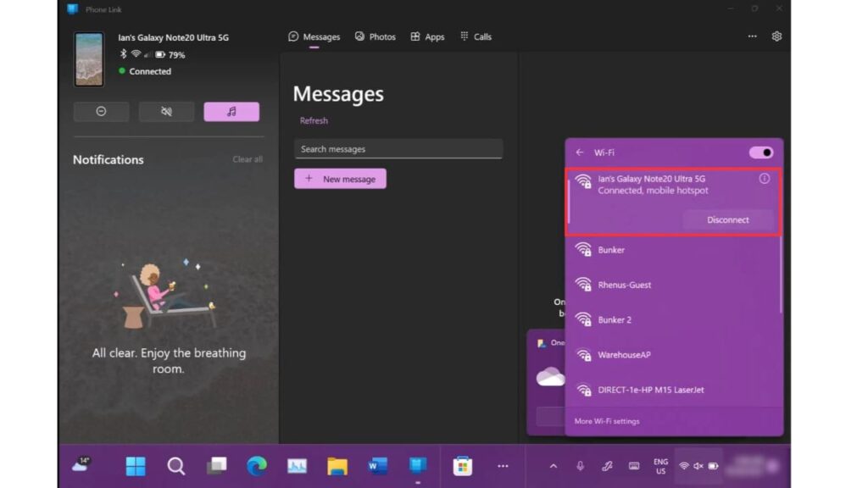
Task: Launch Microsoft Edge from taskbar
Action: (256, 467)
